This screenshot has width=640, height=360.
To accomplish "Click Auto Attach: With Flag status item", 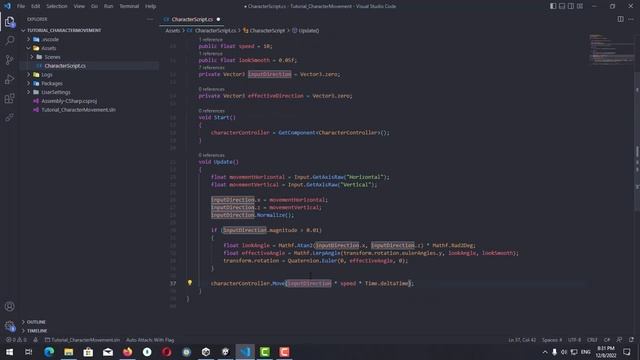I will pyautogui.click(x=150, y=340).
